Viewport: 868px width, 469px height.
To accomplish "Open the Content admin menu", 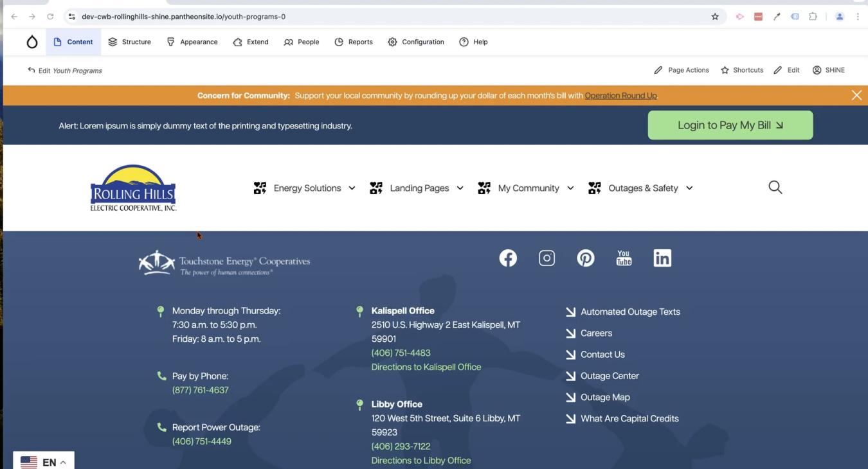I will (73, 42).
